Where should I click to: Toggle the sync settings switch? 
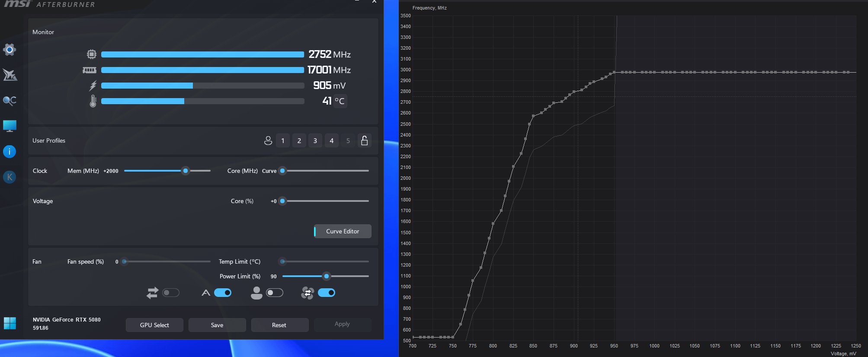point(171,293)
